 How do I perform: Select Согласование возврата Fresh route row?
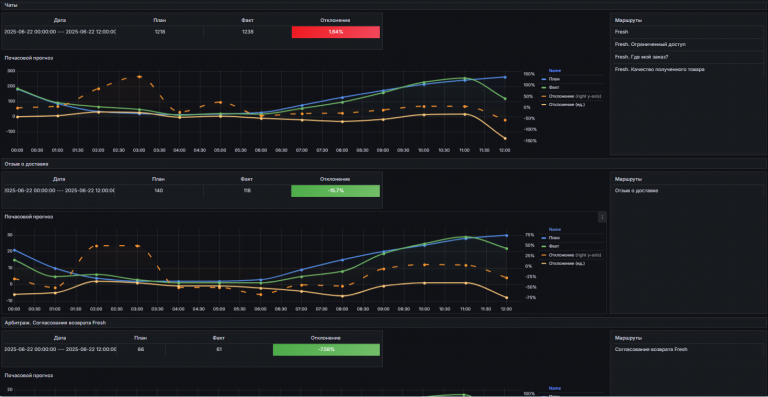(x=688, y=350)
